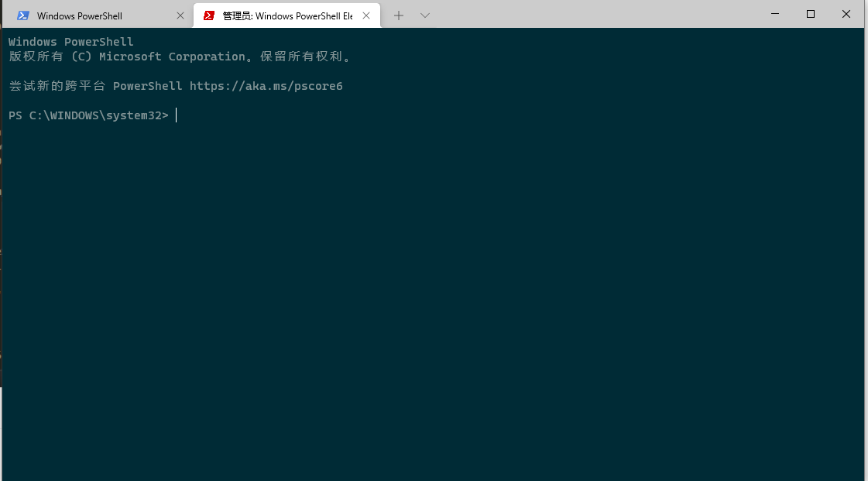Maximize the Windows Terminal window

pyautogui.click(x=811, y=14)
